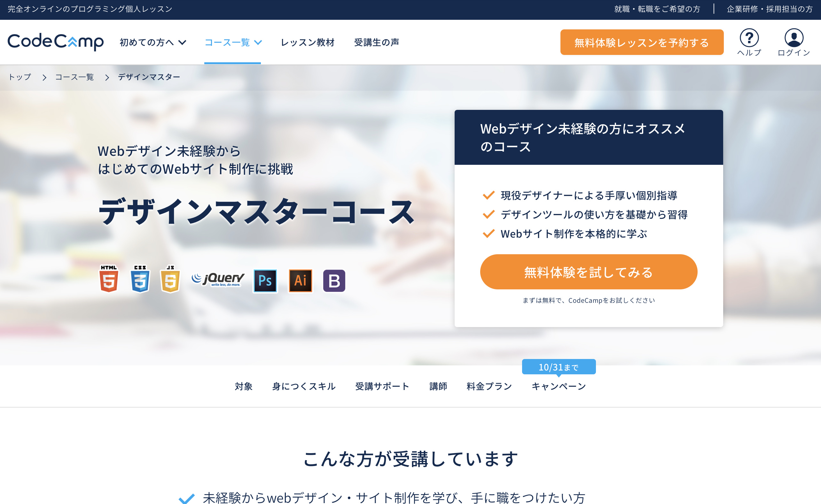Viewport: 821px width, 504px height.
Task: Click the jQuery logo
Action: coord(218,279)
